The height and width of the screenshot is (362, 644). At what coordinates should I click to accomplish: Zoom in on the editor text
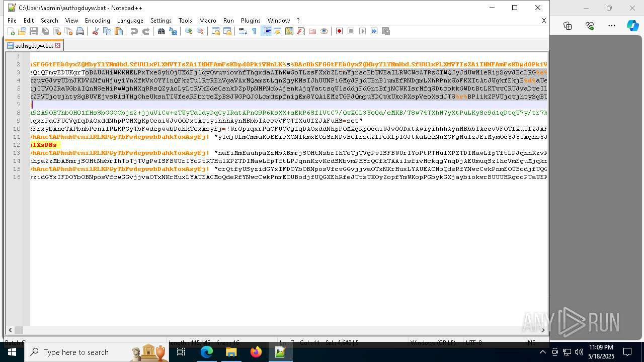tap(188, 31)
